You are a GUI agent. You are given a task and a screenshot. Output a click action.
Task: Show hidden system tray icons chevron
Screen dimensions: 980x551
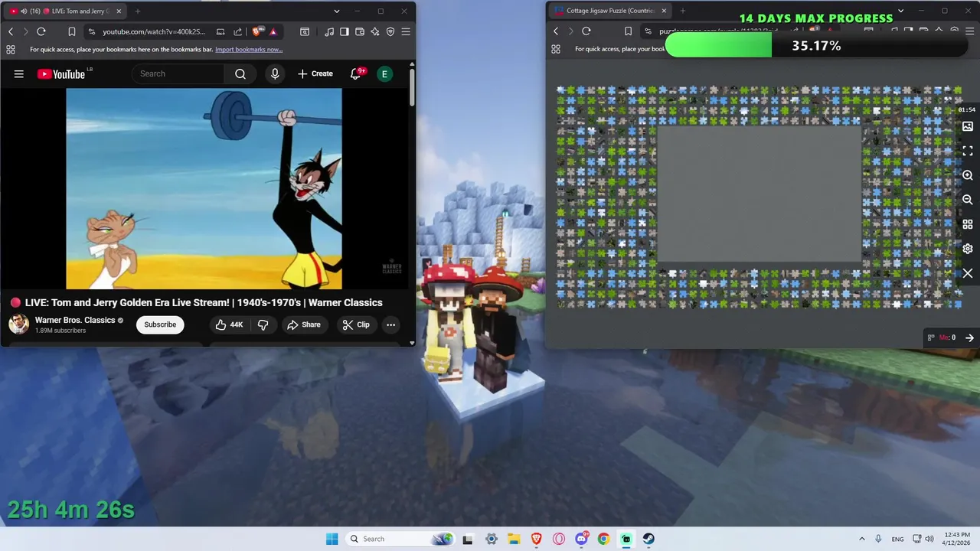(861, 539)
